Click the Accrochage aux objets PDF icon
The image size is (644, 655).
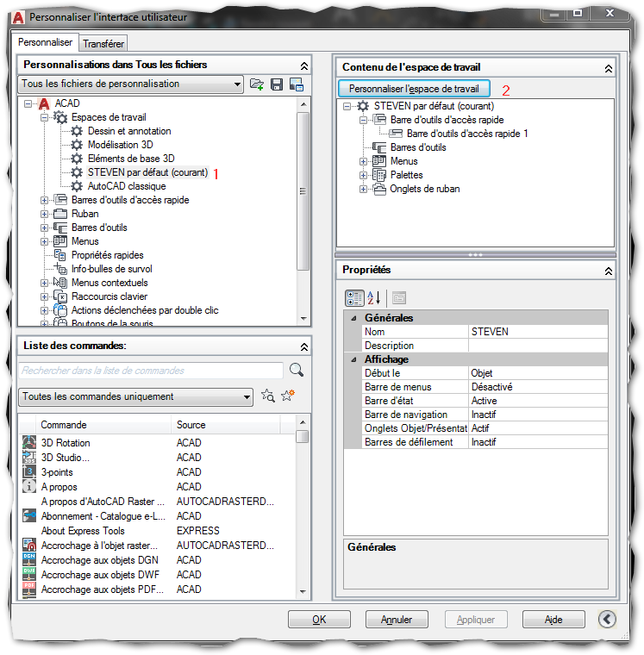click(28, 589)
